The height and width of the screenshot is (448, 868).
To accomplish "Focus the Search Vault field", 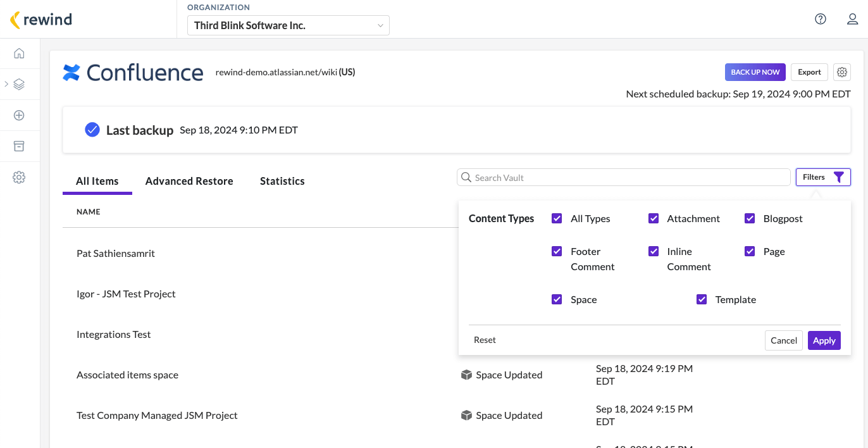I will (x=624, y=178).
